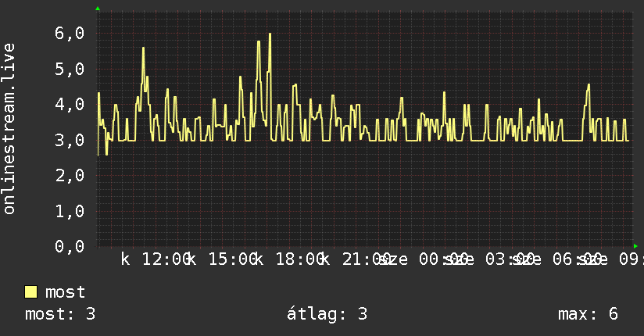
Task: Click the green arrow at x-axis end
Action: point(635,246)
